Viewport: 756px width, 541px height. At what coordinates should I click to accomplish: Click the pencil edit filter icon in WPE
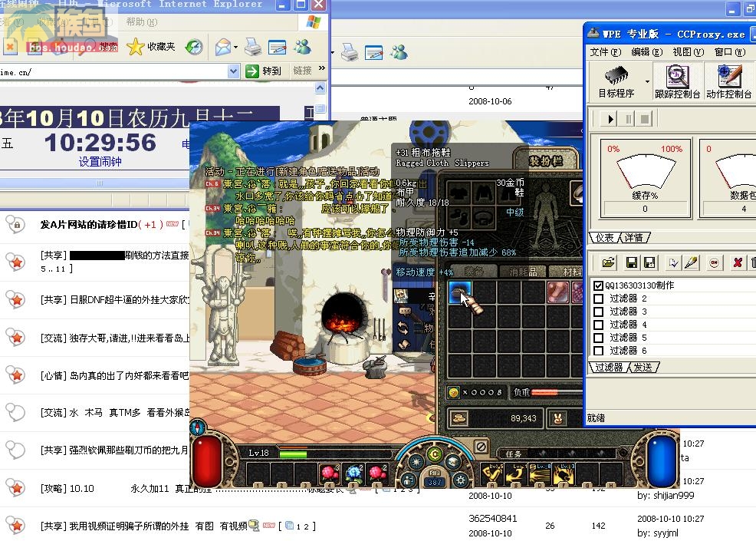(x=691, y=262)
